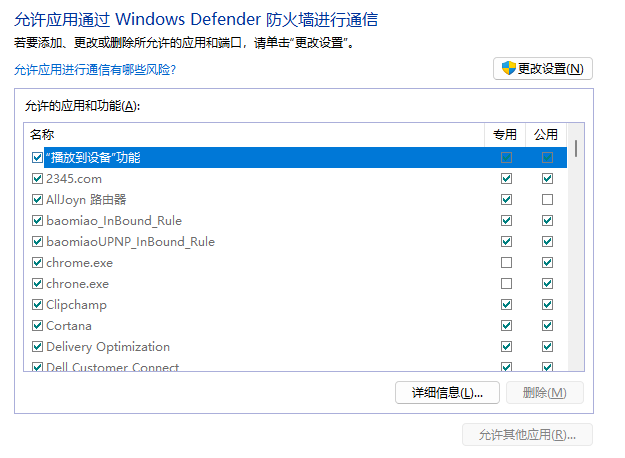Enable 专用 checkbox for chrome.exe

(x=506, y=263)
